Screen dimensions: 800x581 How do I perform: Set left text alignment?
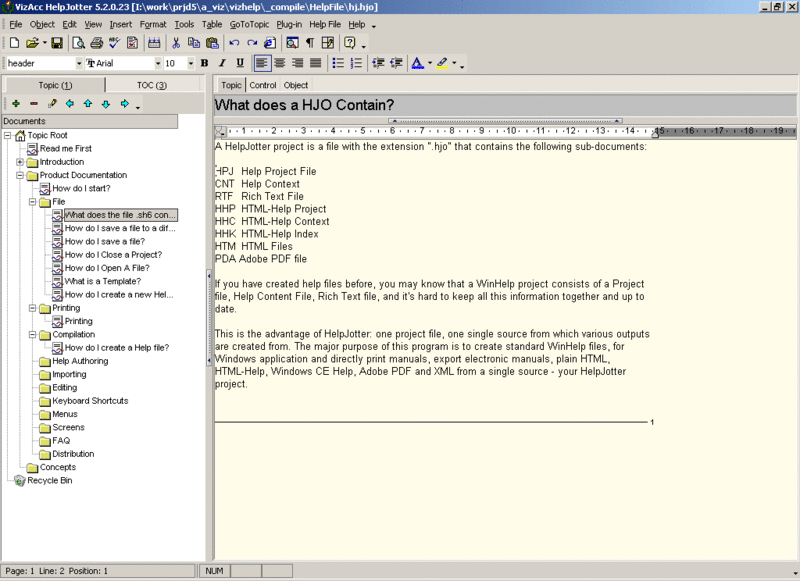pyautogui.click(x=262, y=63)
